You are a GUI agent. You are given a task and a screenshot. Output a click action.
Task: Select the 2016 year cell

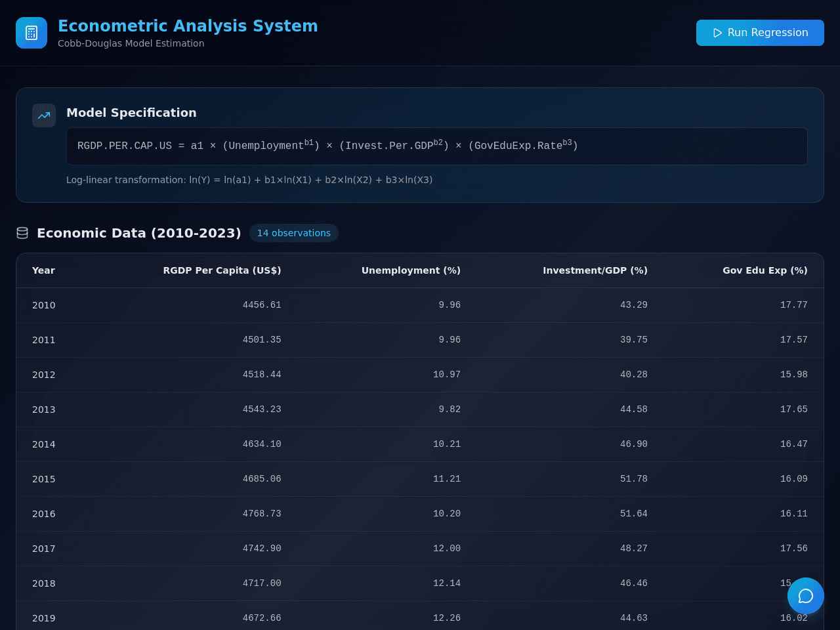coord(44,514)
